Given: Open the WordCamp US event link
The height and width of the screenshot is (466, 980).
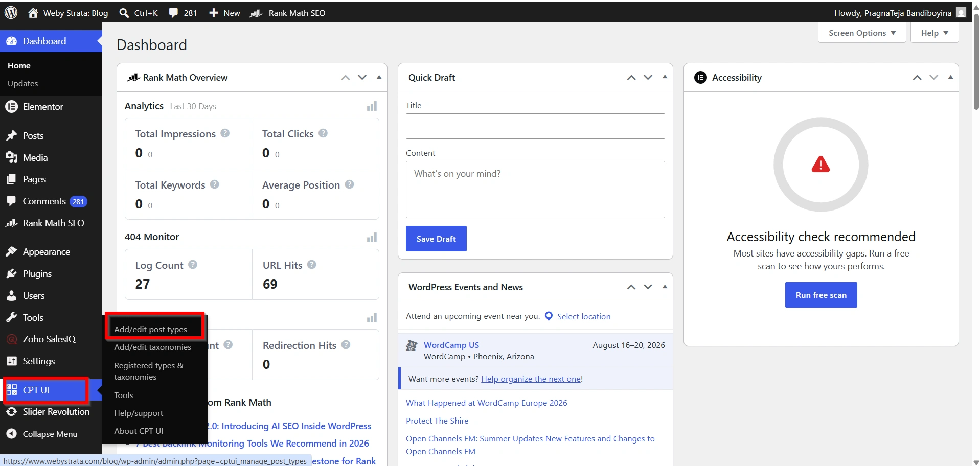Looking at the screenshot, I should [x=451, y=345].
